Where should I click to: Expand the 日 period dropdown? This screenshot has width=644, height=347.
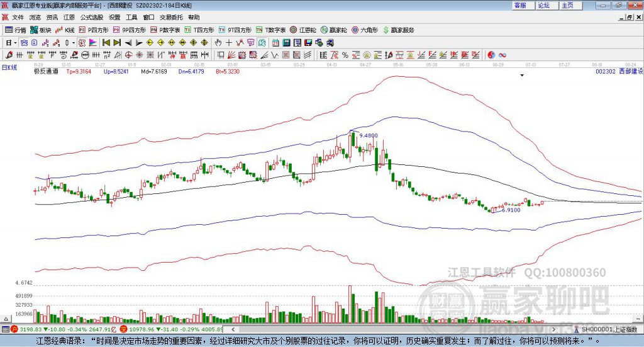[15, 43]
